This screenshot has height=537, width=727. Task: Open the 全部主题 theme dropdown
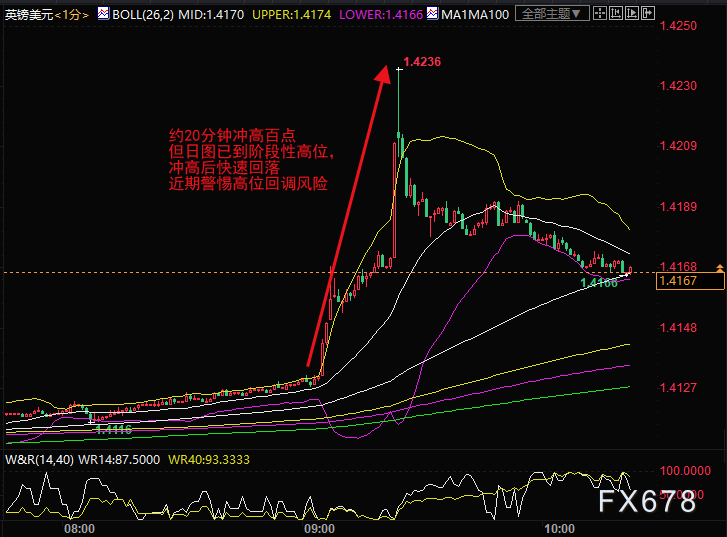coord(552,14)
